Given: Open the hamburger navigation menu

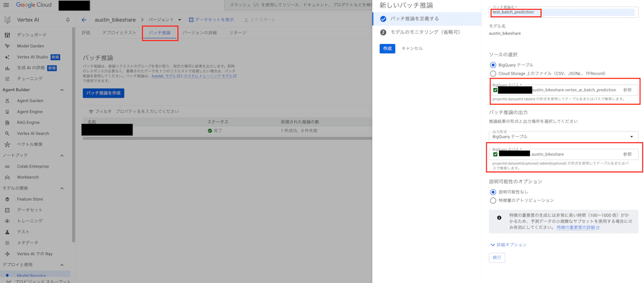Looking at the screenshot, I should [x=7, y=5].
